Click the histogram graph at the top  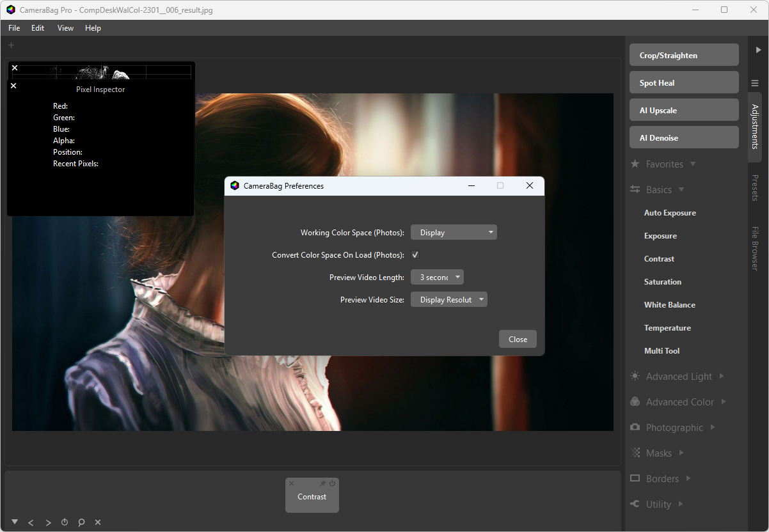point(102,71)
